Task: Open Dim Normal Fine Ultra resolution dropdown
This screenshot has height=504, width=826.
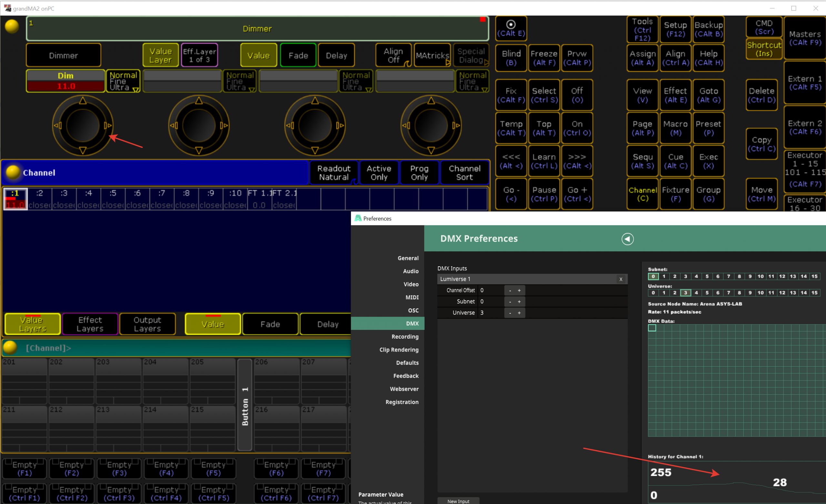Action: pos(123,81)
